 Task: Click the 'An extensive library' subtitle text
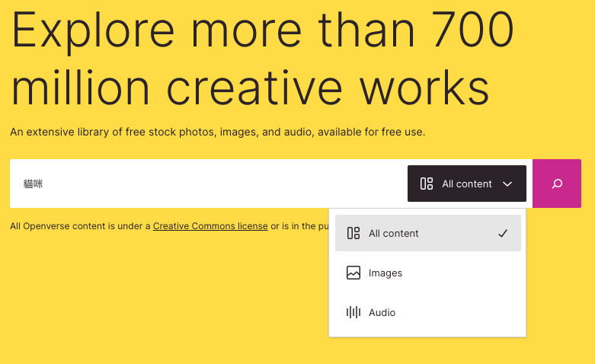(x=217, y=132)
